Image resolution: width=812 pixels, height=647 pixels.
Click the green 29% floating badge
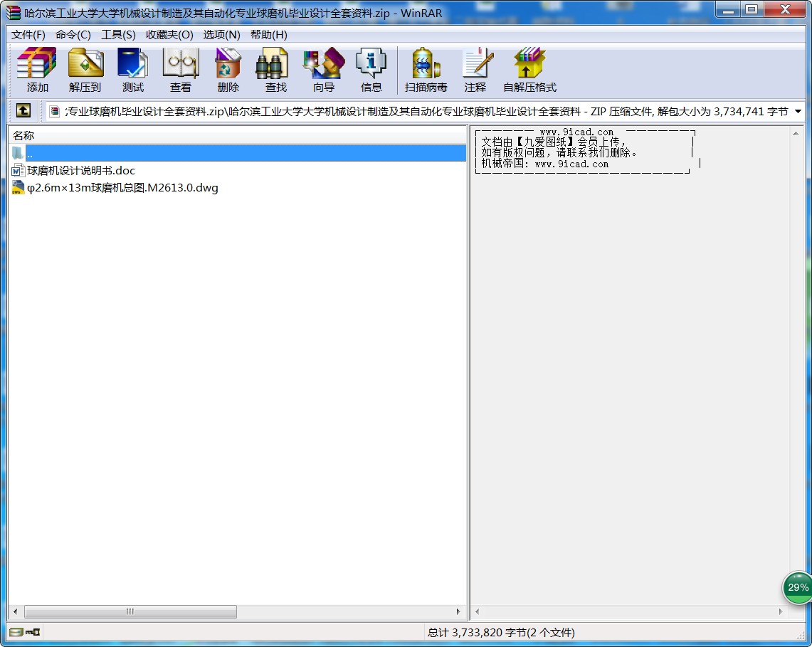[x=797, y=587]
